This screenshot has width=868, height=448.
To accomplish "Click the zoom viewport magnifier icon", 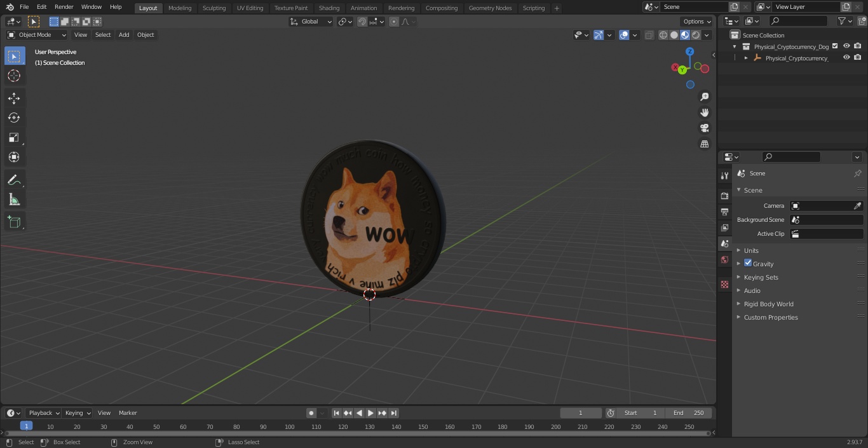I will coord(704,97).
